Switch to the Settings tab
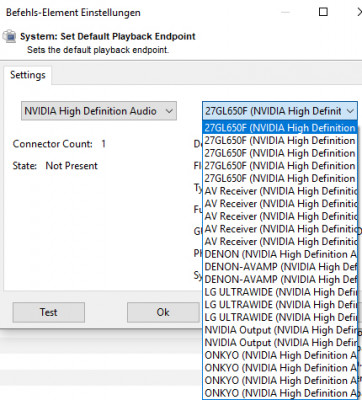Image resolution: width=362 pixels, height=400 pixels. (x=28, y=75)
